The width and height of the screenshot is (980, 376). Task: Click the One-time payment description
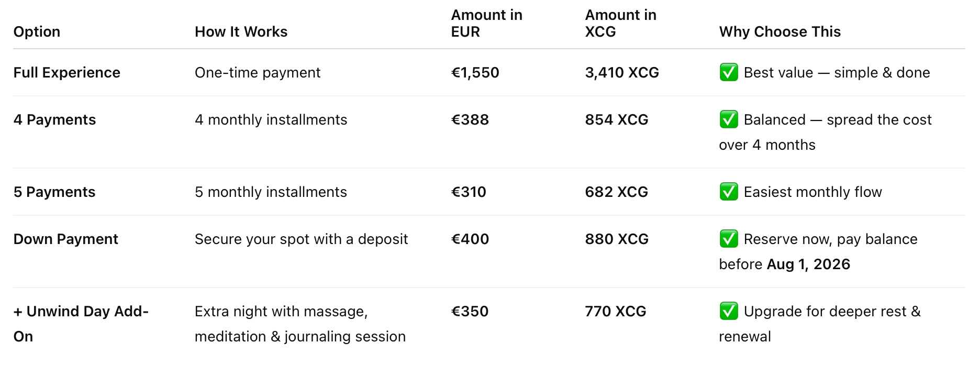258,73
